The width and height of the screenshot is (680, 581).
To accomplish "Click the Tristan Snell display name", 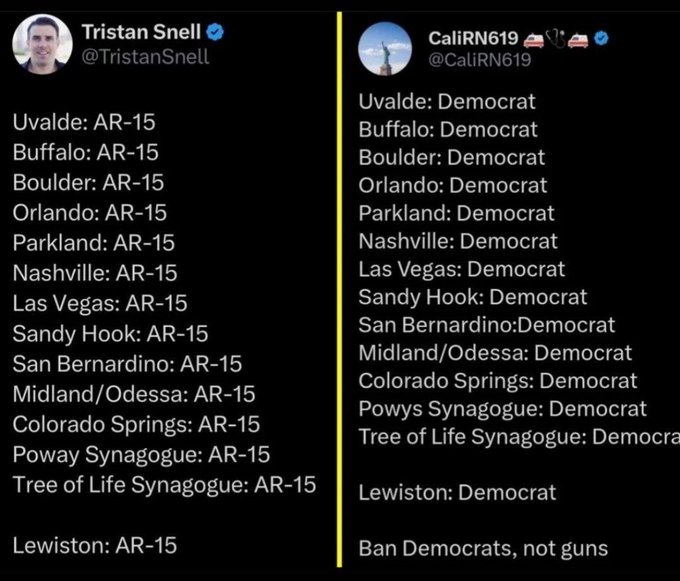I will click(x=141, y=32).
